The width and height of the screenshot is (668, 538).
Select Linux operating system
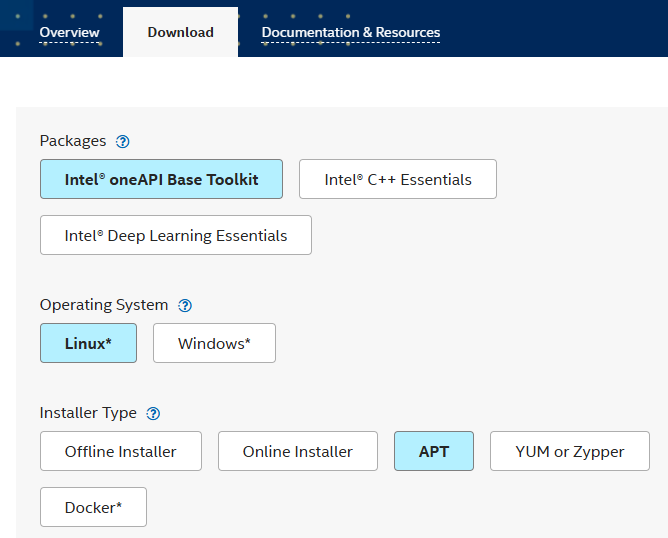point(88,343)
